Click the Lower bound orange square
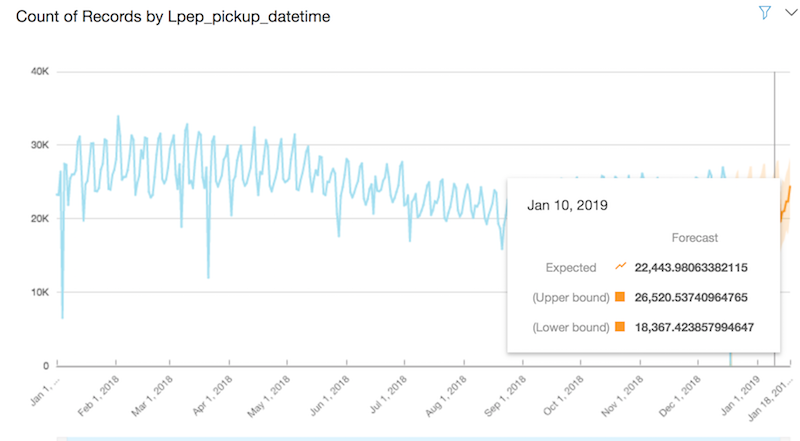 coord(621,327)
